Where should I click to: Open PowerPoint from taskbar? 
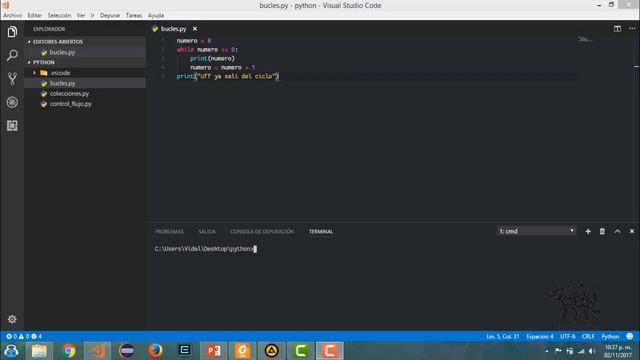click(x=213, y=351)
